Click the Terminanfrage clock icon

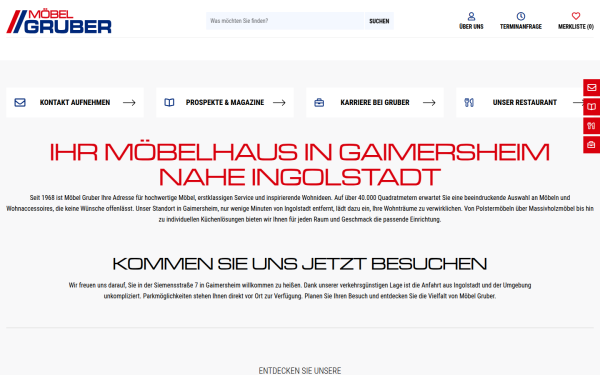(x=521, y=16)
